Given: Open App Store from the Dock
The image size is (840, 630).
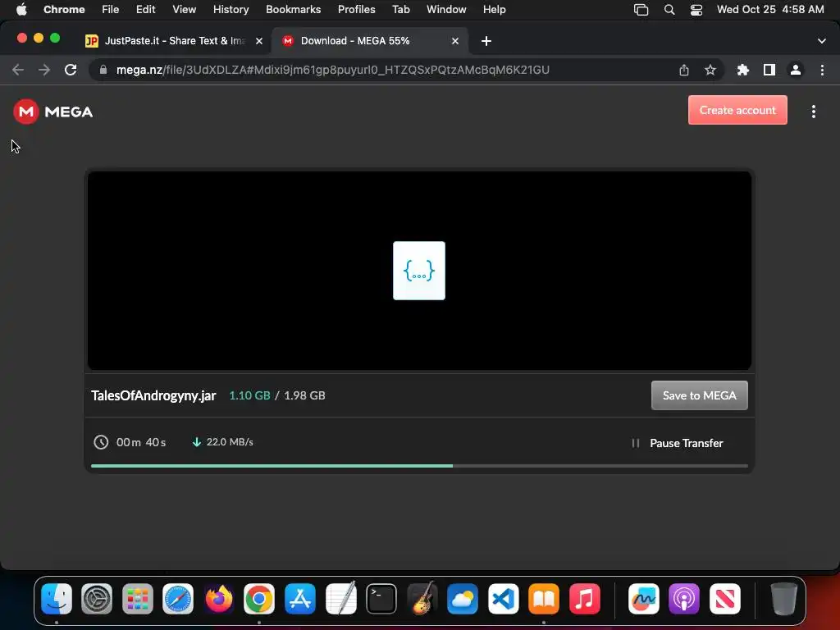Looking at the screenshot, I should pos(300,598).
